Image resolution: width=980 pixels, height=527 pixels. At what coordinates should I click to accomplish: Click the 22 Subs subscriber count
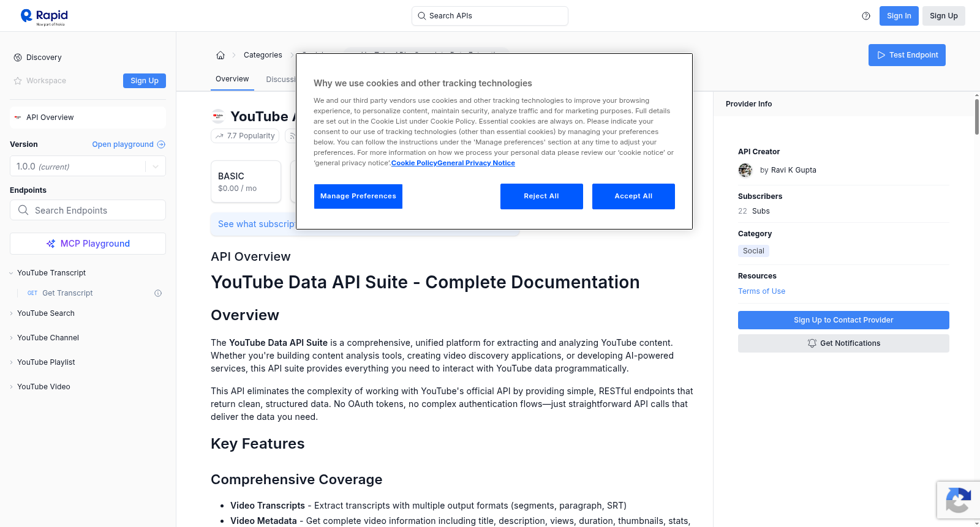pyautogui.click(x=754, y=211)
